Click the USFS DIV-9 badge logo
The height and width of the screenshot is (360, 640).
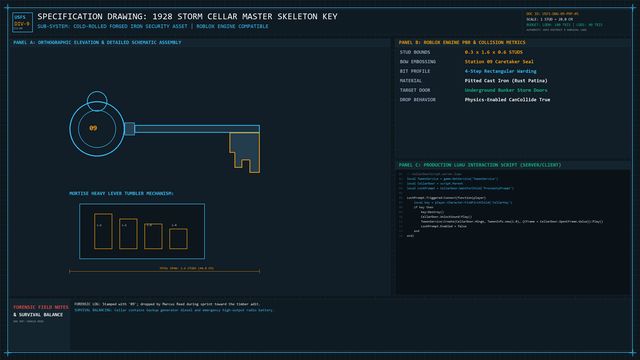(x=22, y=22)
